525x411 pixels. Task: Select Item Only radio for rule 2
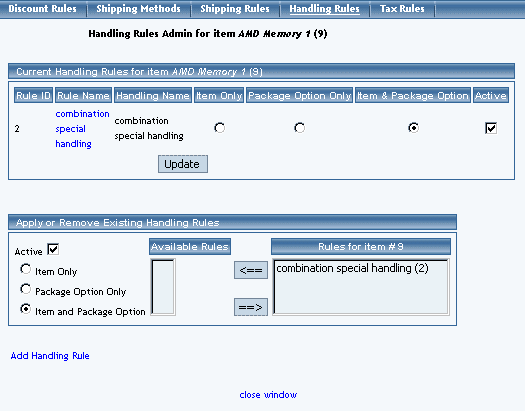click(219, 128)
